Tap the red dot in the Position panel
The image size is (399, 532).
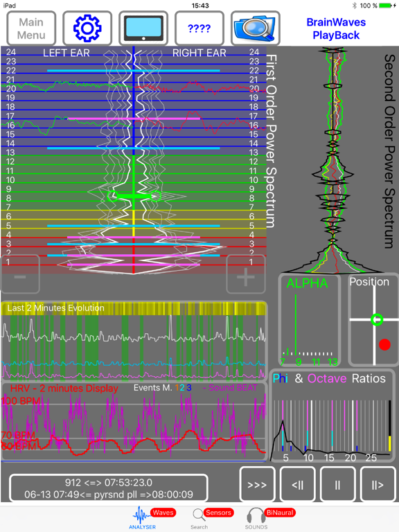pyautogui.click(x=384, y=344)
